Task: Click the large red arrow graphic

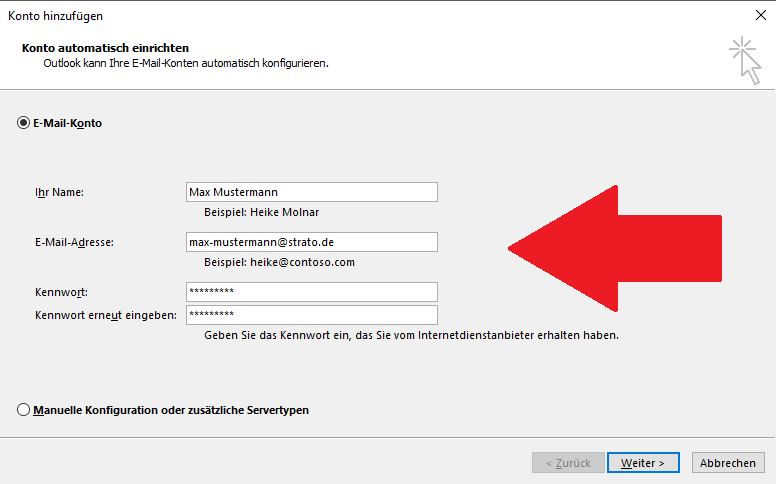Action: (620, 247)
